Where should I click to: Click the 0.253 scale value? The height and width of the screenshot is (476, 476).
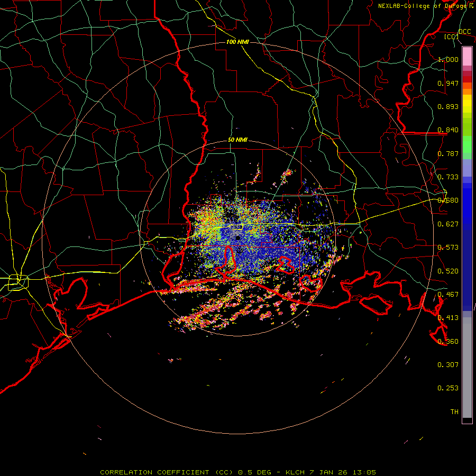tap(448, 388)
